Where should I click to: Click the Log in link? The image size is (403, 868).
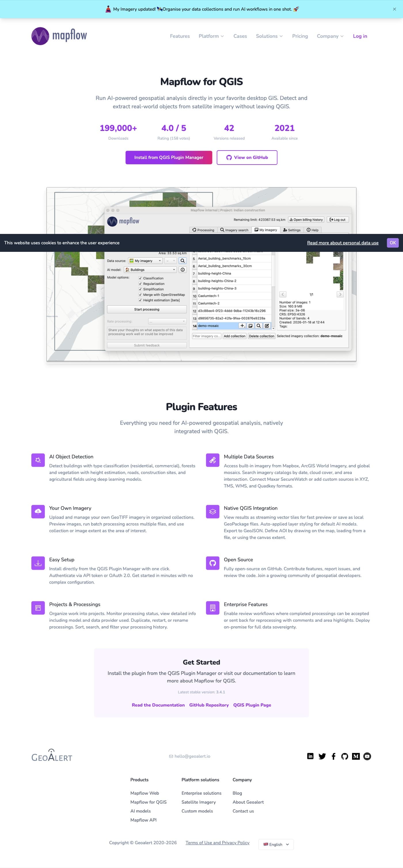tap(360, 36)
